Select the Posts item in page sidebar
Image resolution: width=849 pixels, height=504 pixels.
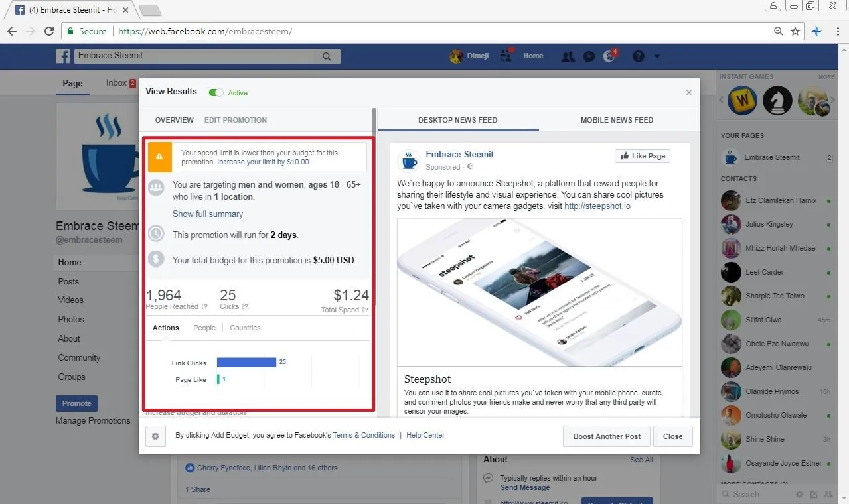click(x=68, y=281)
